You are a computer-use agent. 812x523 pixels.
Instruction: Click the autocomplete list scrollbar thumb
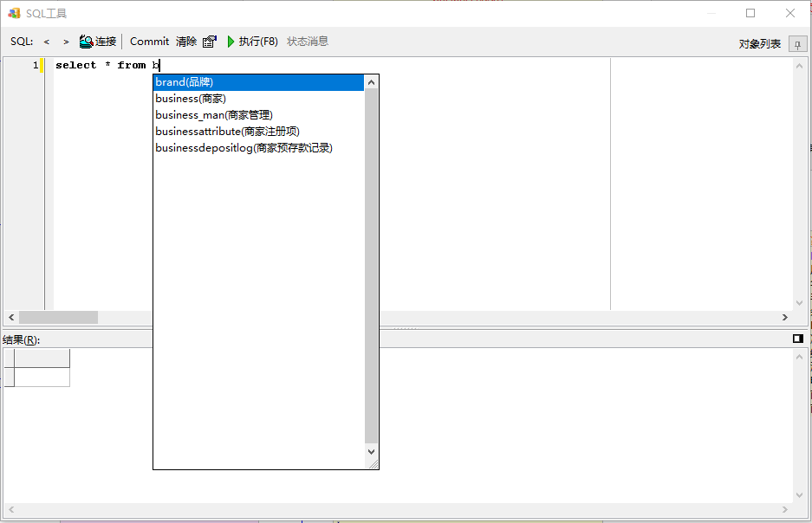(371, 266)
